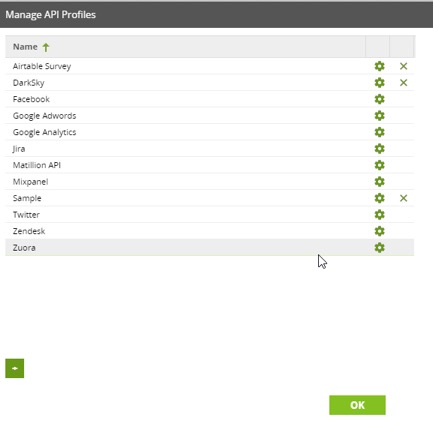
Task: Delete the Airtable Survey profile
Action: pyautogui.click(x=403, y=66)
